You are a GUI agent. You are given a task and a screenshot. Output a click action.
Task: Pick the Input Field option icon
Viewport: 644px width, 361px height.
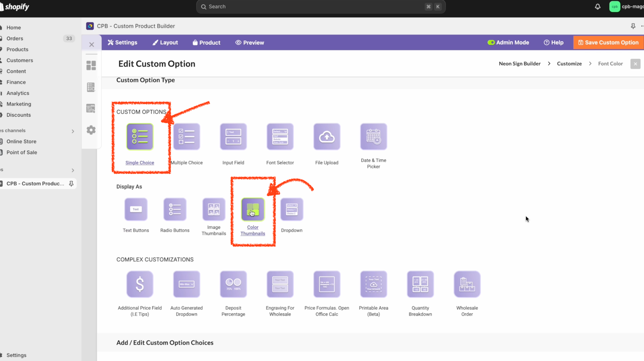(x=233, y=137)
